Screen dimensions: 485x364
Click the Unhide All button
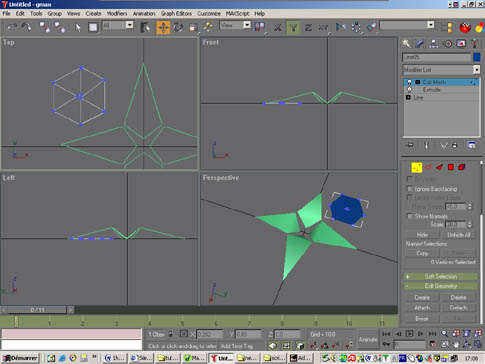[459, 235]
